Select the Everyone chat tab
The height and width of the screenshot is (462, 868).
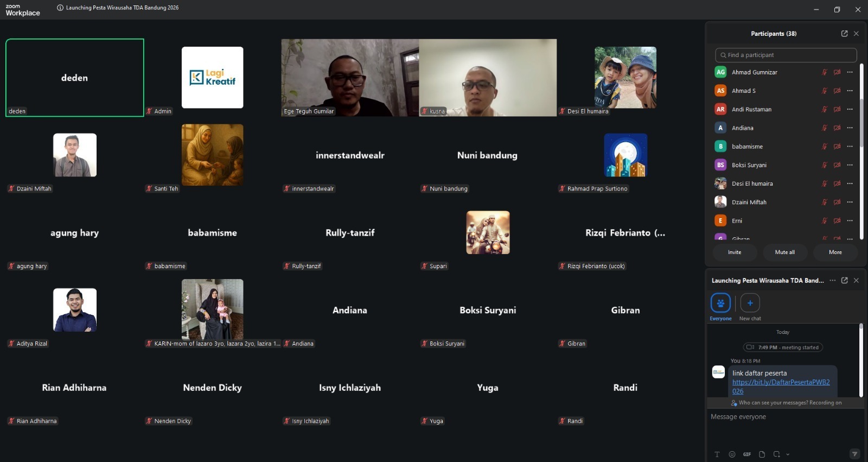click(x=720, y=303)
